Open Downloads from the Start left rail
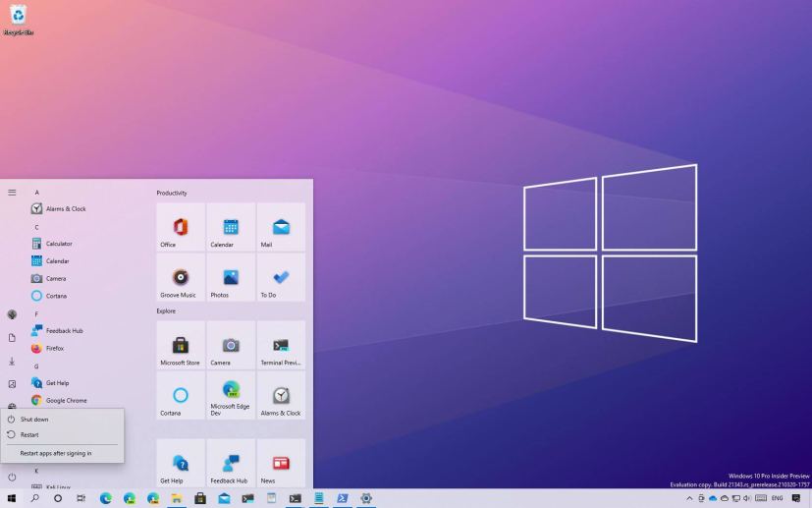Screen dimensions: 812x508 (x=12, y=362)
